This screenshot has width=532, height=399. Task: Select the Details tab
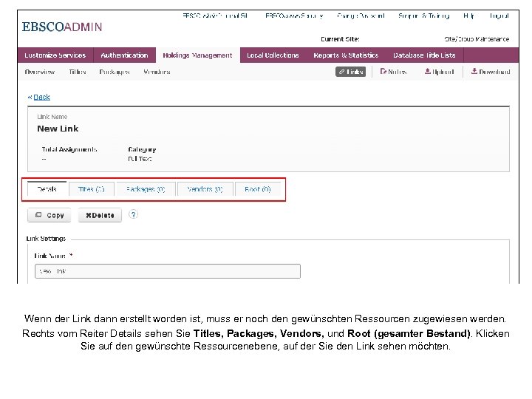click(x=47, y=189)
